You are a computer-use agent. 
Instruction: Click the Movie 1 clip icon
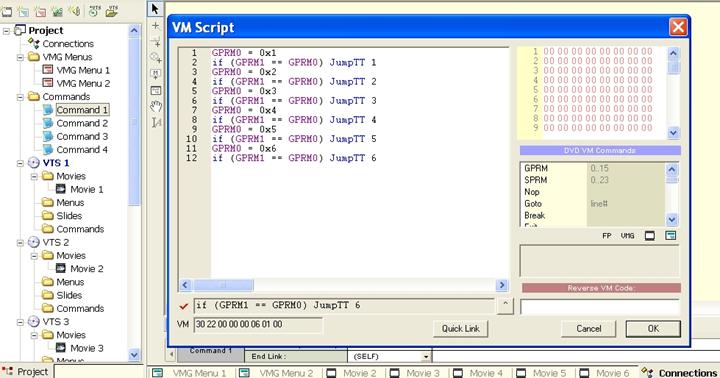click(x=61, y=189)
